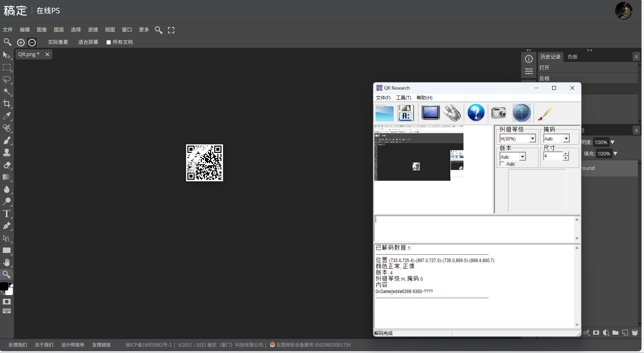644x353 pixels.
Task: Select the Gradient tool
Action: tap(7, 177)
